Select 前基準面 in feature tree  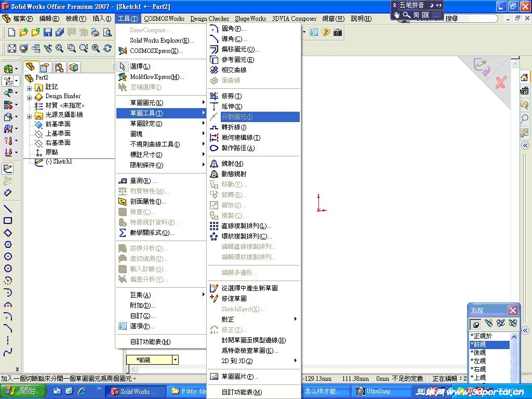point(58,124)
